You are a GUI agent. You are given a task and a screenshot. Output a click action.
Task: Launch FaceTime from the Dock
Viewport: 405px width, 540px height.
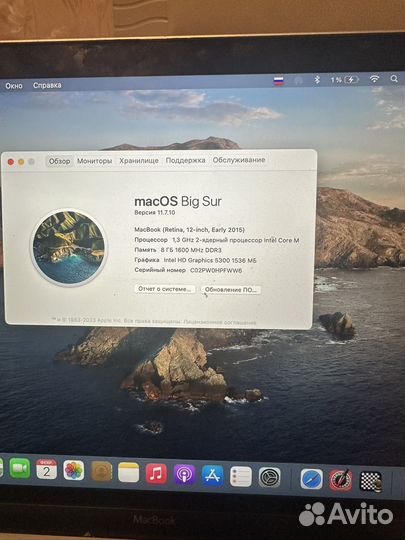click(x=20, y=468)
